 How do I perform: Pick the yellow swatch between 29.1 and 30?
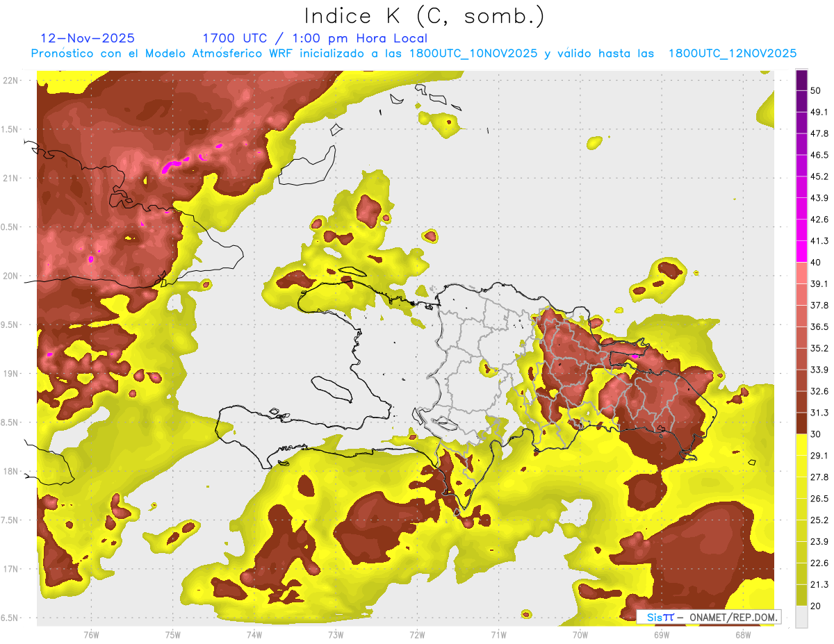click(x=802, y=445)
